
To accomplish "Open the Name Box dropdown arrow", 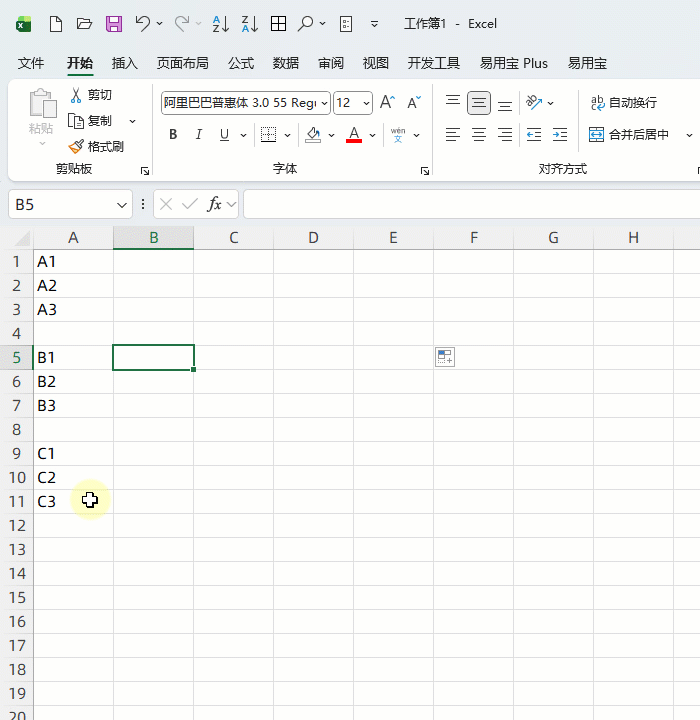I will tap(123, 204).
